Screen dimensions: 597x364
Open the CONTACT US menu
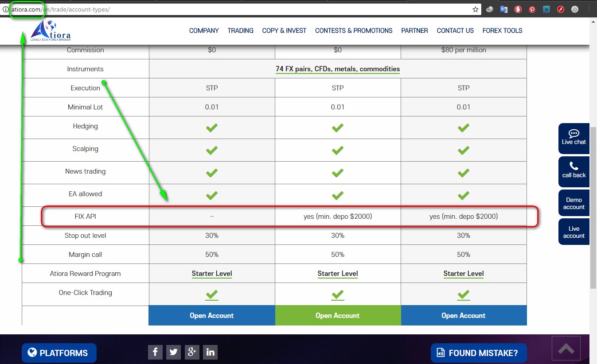click(455, 31)
